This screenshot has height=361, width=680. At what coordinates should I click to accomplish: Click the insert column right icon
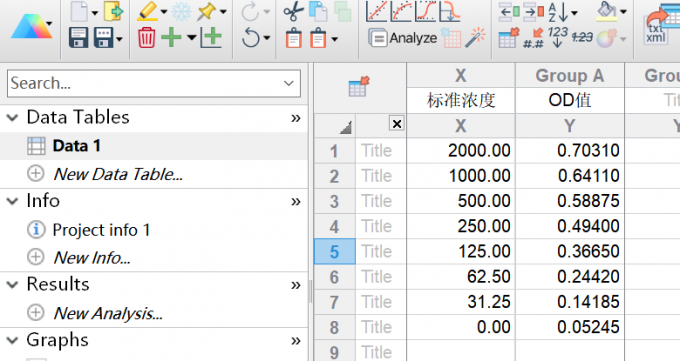[533, 12]
